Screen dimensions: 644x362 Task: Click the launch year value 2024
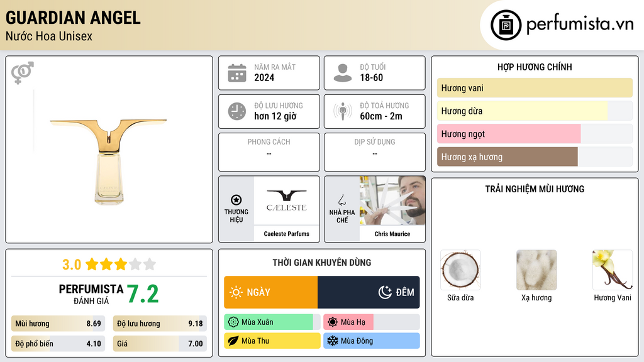tap(264, 77)
